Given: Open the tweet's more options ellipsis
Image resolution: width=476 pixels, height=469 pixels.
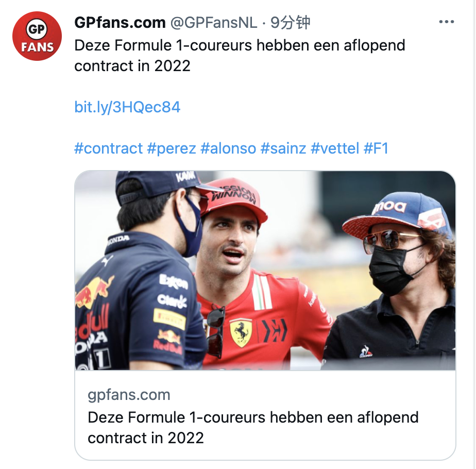Looking at the screenshot, I should click(446, 22).
